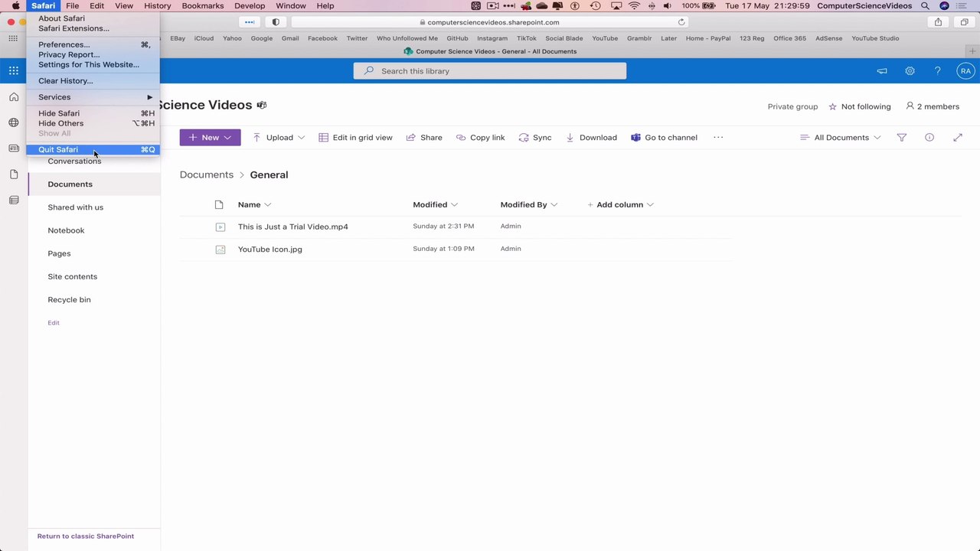980x551 pixels.
Task: Open the My files page icon
Action: (x=14, y=174)
